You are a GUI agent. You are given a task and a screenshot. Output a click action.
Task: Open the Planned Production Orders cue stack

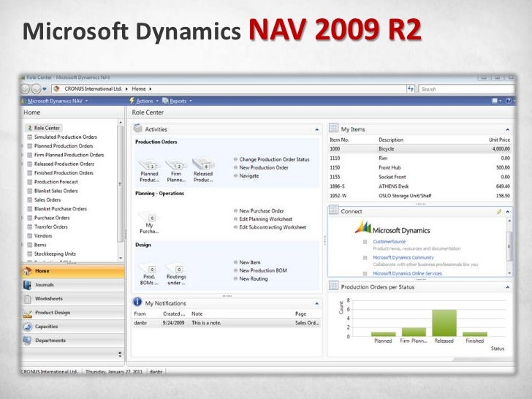tap(149, 170)
